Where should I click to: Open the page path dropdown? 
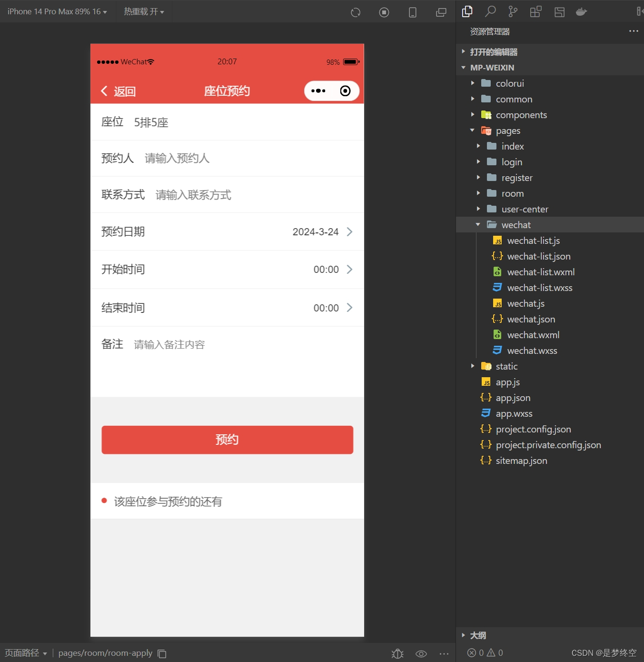click(26, 653)
